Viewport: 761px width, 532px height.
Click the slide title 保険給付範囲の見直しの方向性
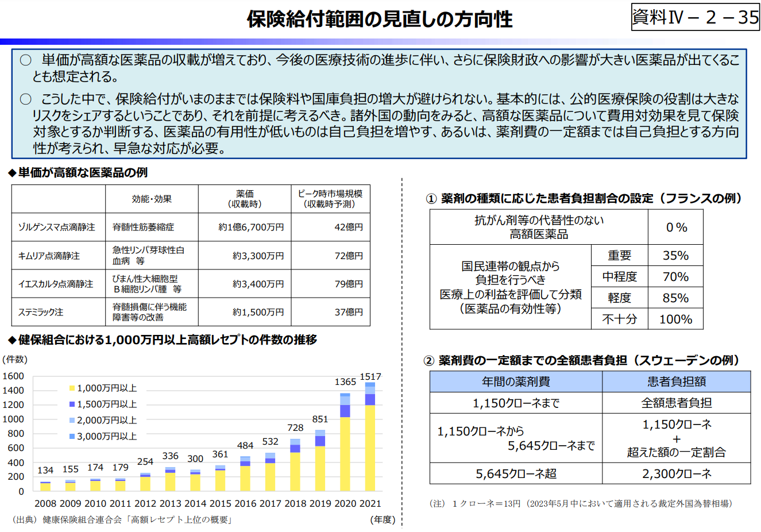[x=380, y=19]
